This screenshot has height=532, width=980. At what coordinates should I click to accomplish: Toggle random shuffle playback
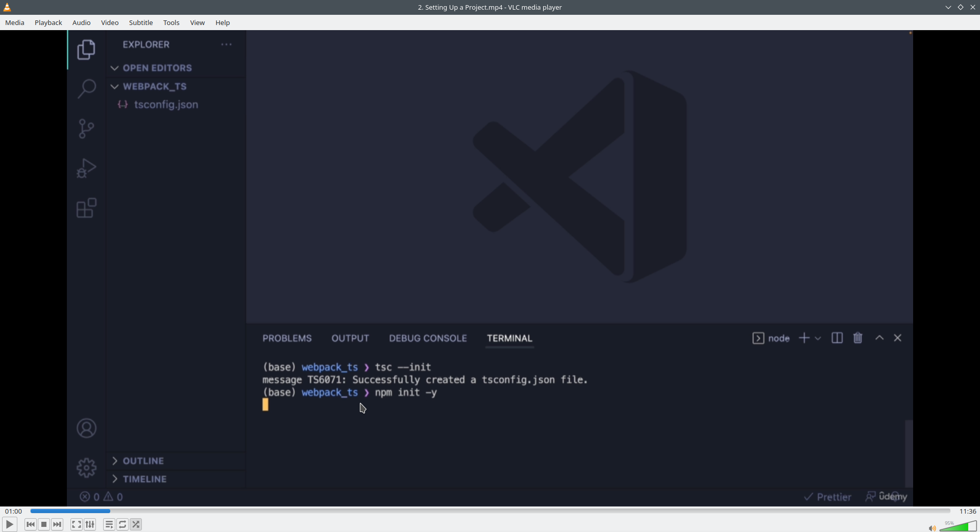(x=136, y=524)
